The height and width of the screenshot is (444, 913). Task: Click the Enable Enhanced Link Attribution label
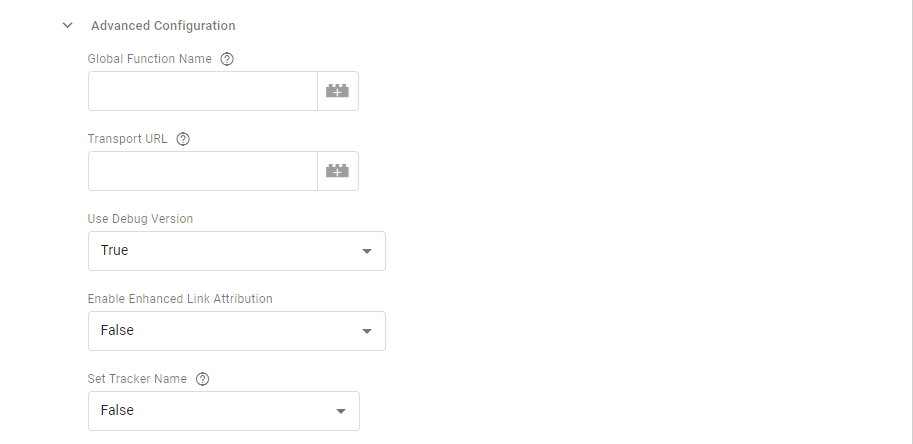tap(180, 298)
